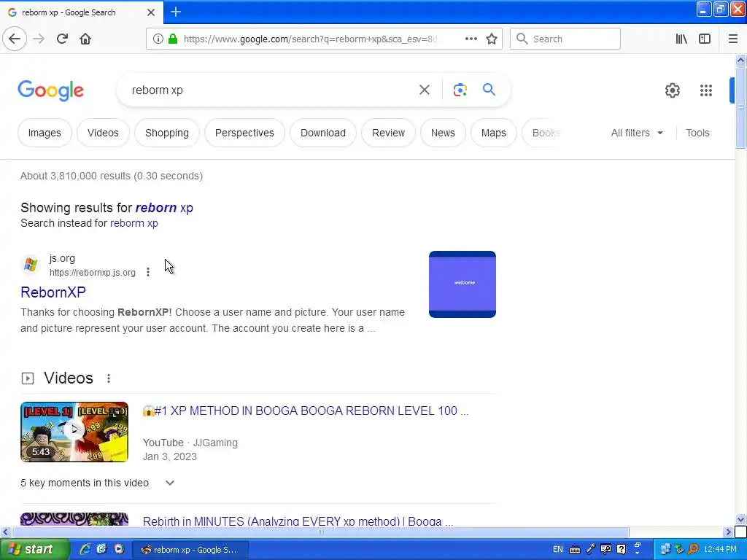Click the horizontal scrollbar left arrow

pos(5,532)
